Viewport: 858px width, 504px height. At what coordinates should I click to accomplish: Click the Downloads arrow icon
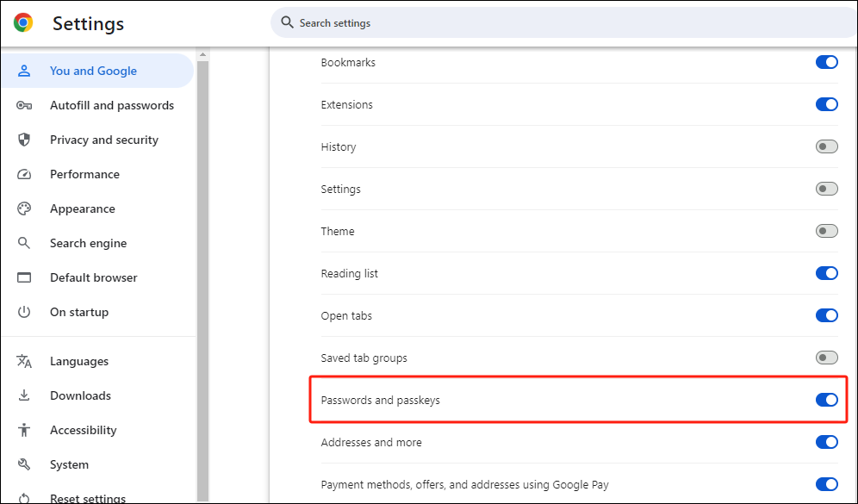click(24, 395)
